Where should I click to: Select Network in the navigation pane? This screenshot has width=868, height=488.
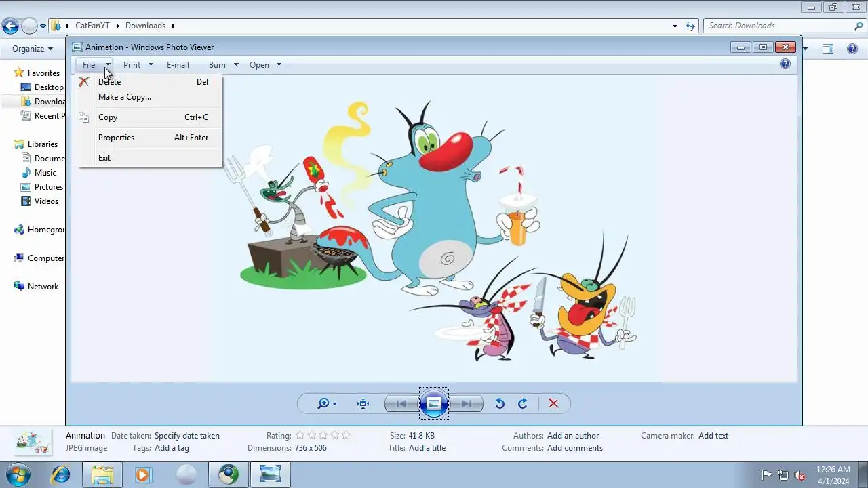pos(43,287)
